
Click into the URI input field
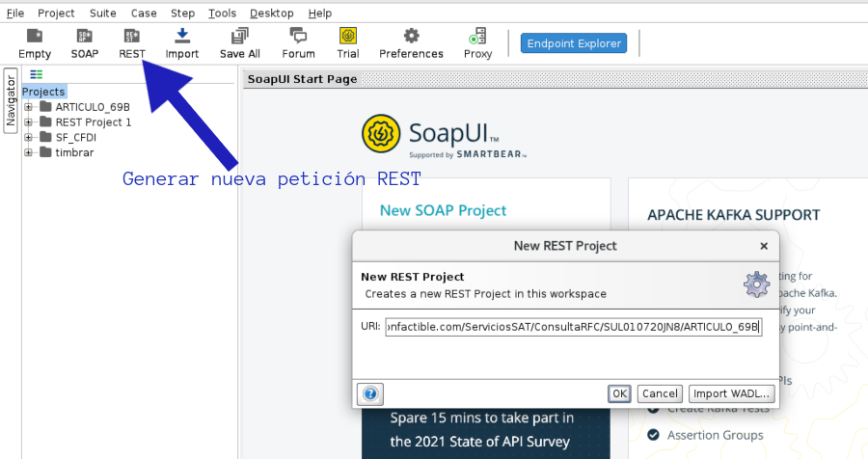[574, 327]
